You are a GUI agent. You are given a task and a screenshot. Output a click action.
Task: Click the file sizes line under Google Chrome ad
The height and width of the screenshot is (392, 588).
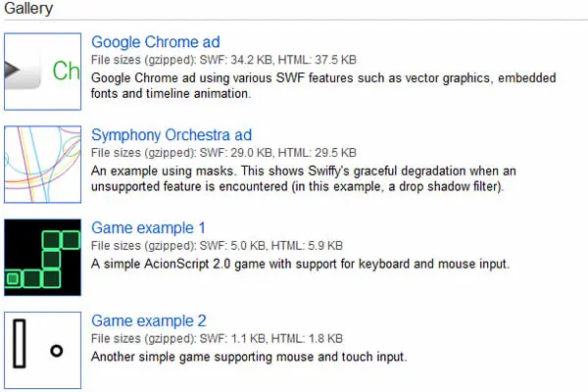pyautogui.click(x=223, y=60)
